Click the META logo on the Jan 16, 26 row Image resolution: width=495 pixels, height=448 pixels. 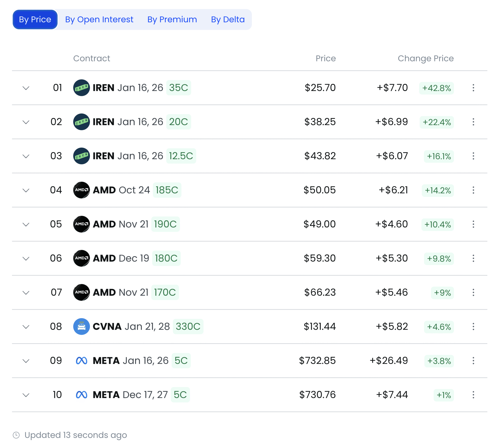point(81,361)
